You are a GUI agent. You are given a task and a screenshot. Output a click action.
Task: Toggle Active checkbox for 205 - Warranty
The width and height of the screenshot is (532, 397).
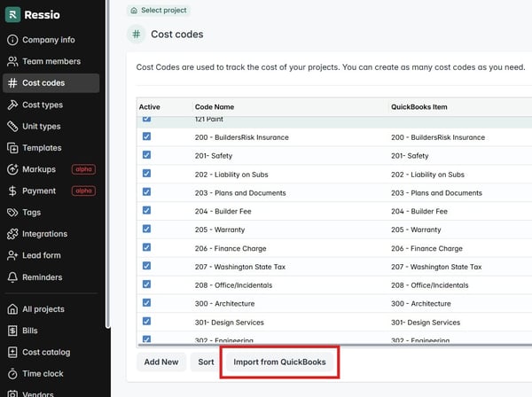(x=146, y=229)
